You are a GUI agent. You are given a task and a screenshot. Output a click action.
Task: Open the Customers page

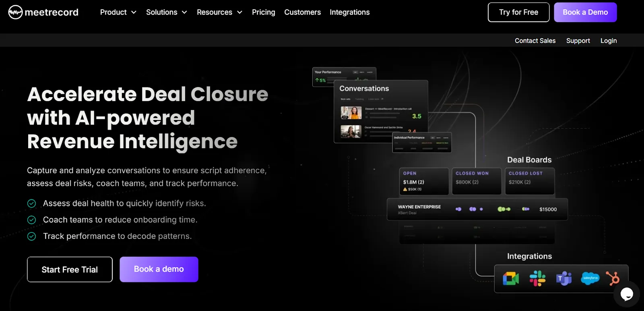[303, 12]
